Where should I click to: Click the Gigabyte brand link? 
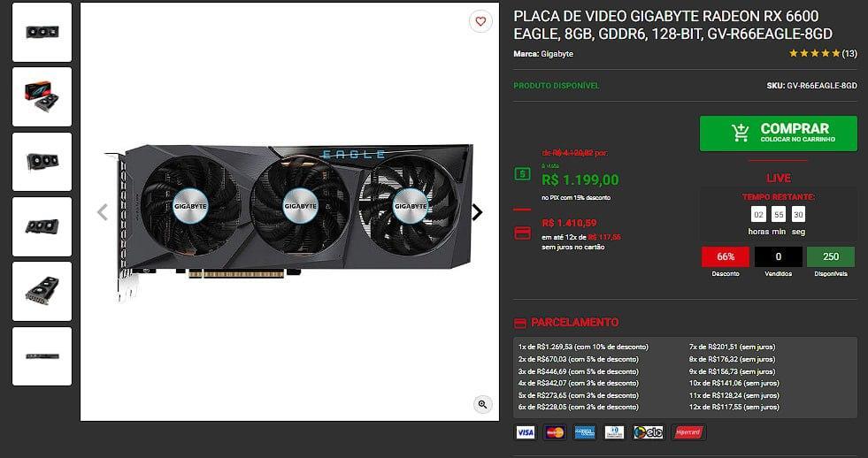tap(557, 54)
